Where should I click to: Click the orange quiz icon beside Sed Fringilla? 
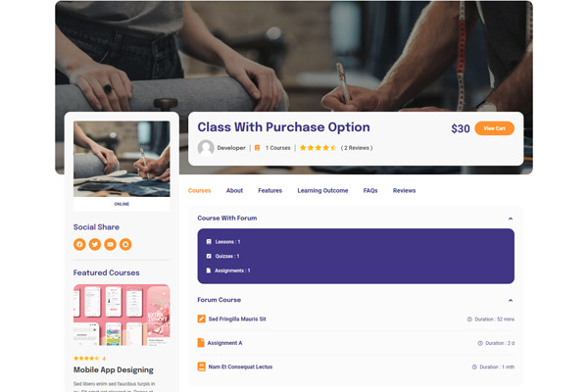pyautogui.click(x=201, y=318)
